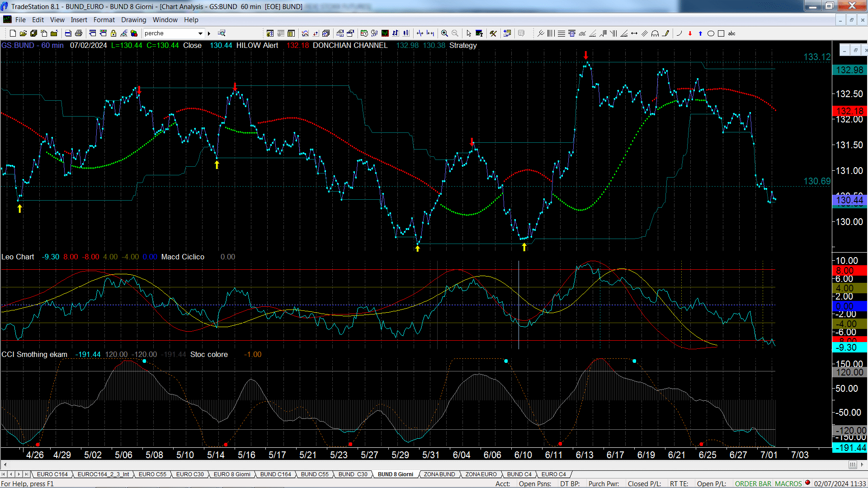Click the decrease bar spacing icon
This screenshot has width=868, height=488.
(x=420, y=33)
